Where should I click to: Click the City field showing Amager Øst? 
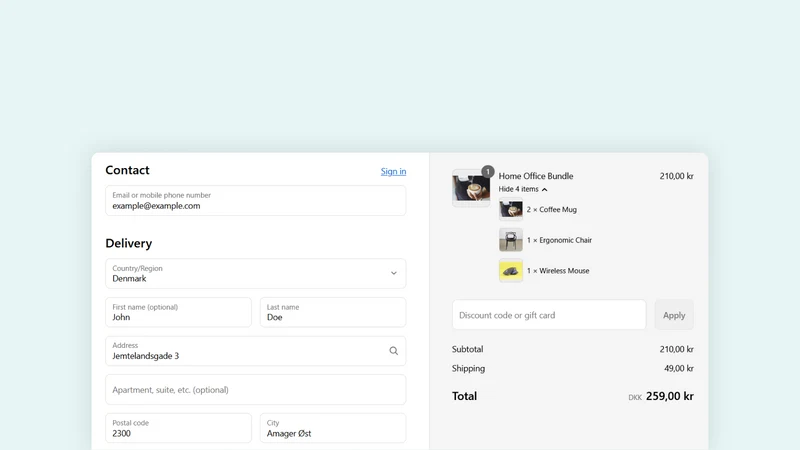pos(333,428)
